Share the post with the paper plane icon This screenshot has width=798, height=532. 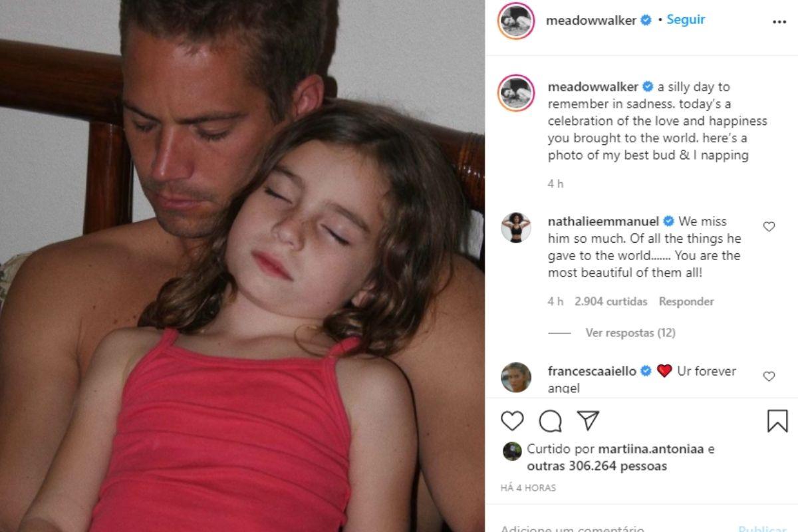(x=588, y=420)
